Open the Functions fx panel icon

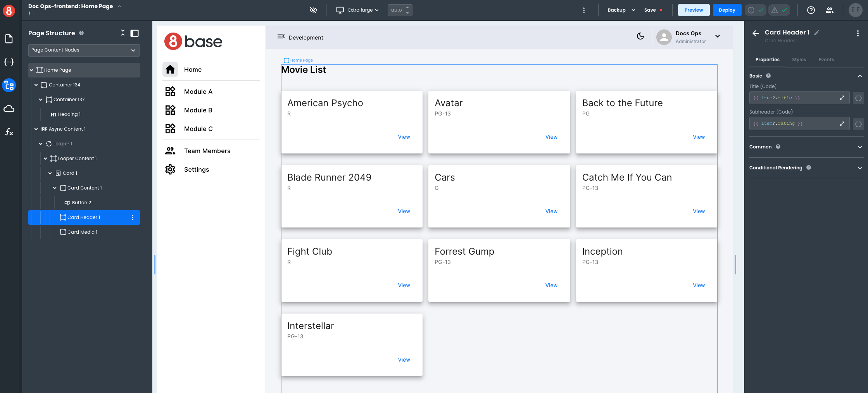coord(9,132)
